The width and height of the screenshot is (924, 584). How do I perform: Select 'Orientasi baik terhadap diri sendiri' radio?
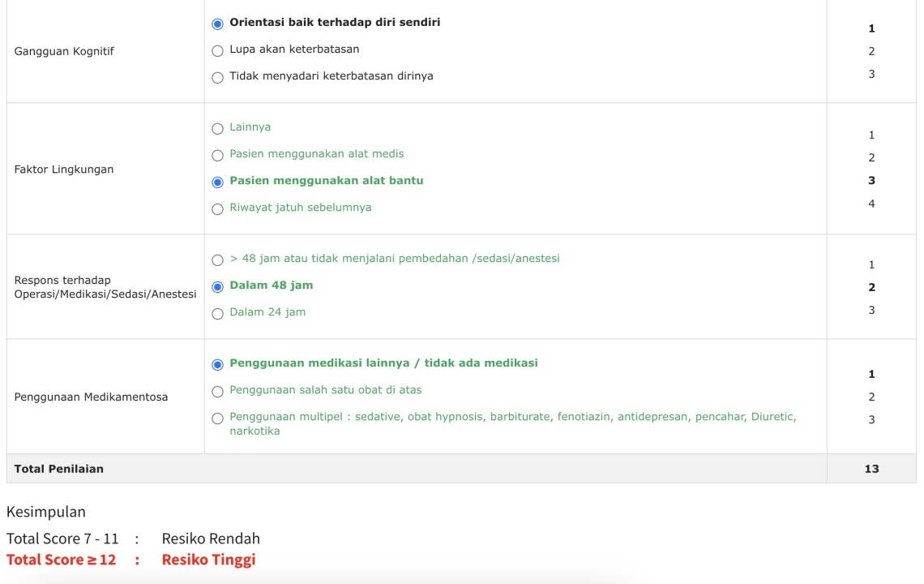(217, 24)
